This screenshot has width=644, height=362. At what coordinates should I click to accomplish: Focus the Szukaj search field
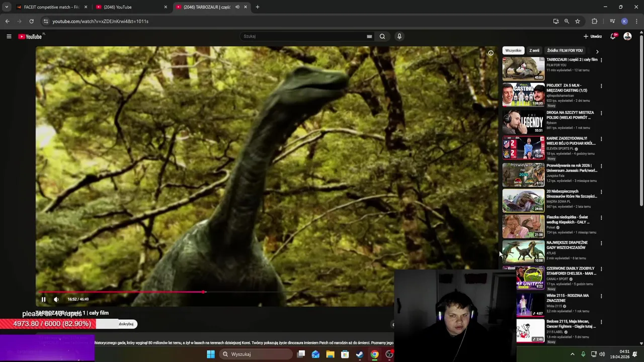(x=304, y=36)
